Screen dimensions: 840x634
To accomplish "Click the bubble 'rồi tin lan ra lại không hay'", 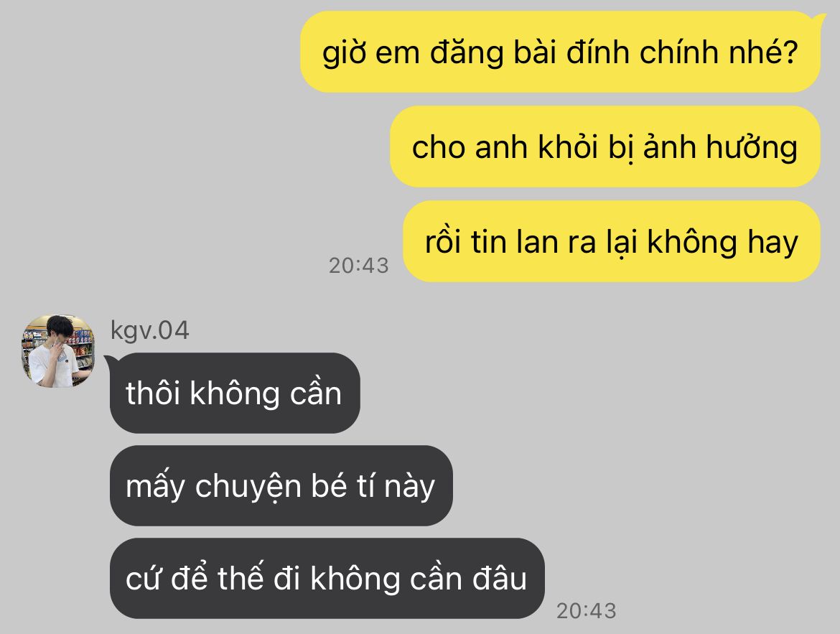I will coord(611,241).
